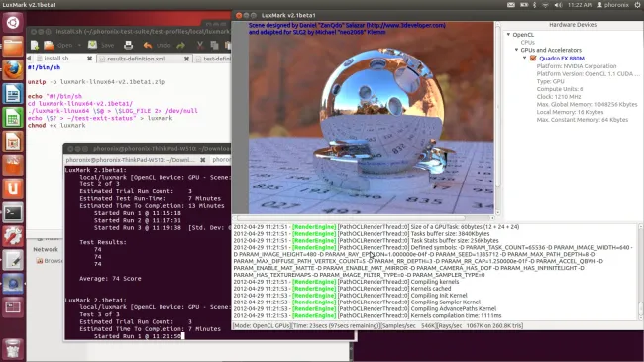Open Ubuntu One launcher icon

click(x=13, y=189)
